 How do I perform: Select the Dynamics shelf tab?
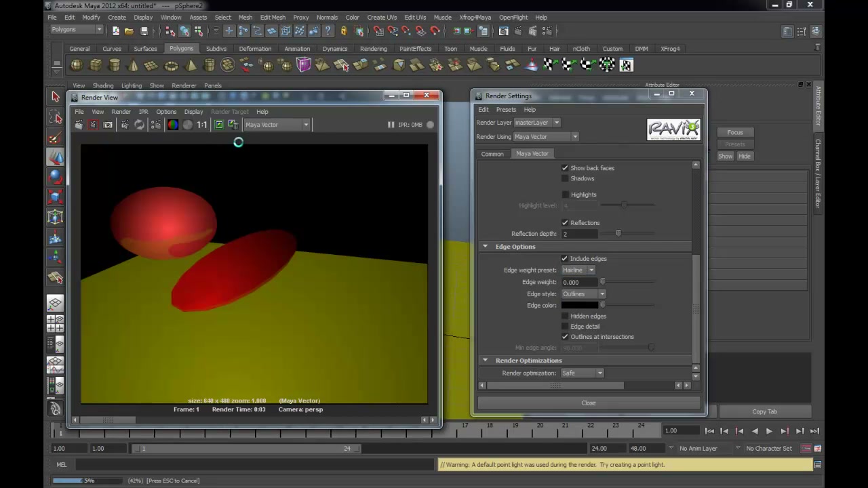[x=335, y=49]
